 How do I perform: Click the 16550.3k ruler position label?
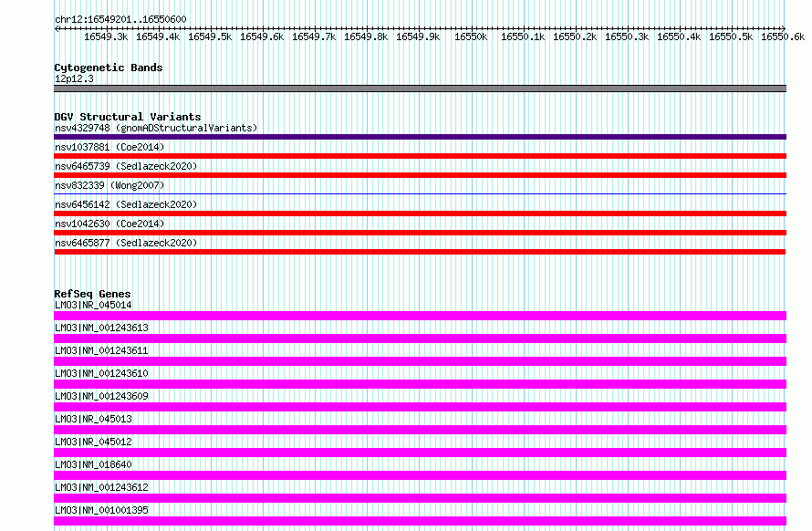tap(627, 36)
